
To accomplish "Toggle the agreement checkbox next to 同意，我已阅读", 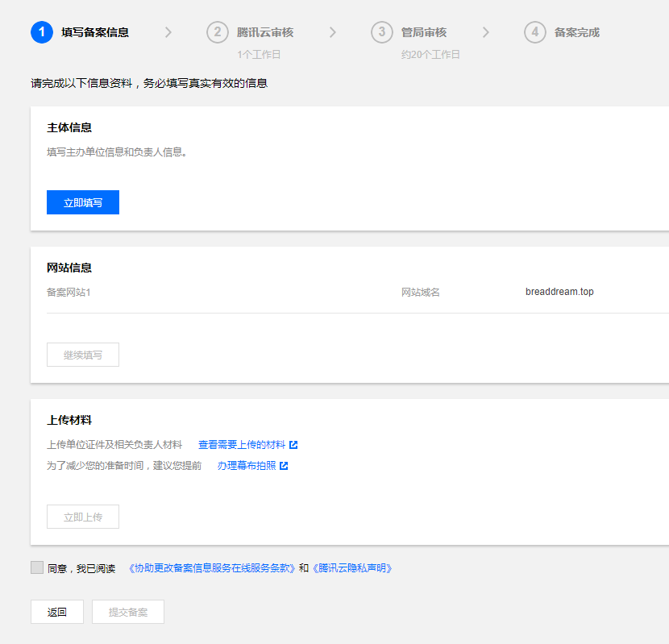I will [36, 567].
